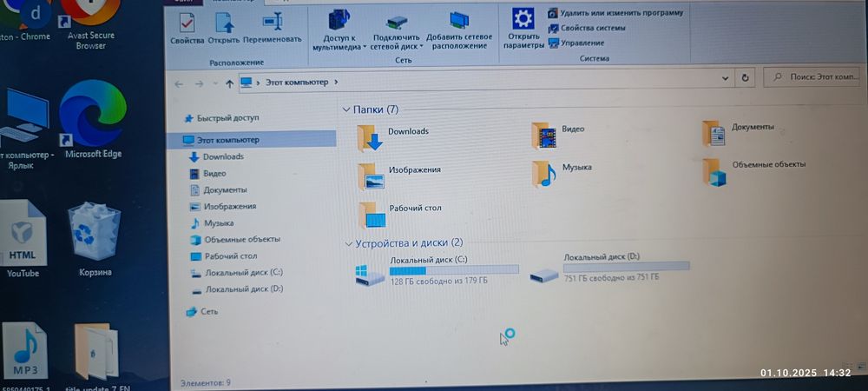Open the recent locations dropdown arrow
Screen dimensions: 868x391
coord(215,83)
